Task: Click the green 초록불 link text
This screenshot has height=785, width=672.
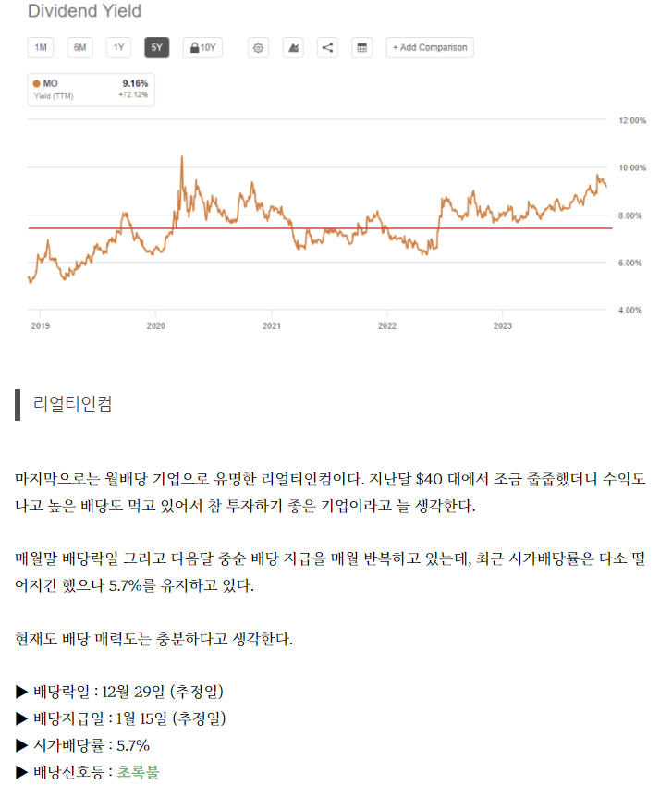Action: tap(138, 771)
